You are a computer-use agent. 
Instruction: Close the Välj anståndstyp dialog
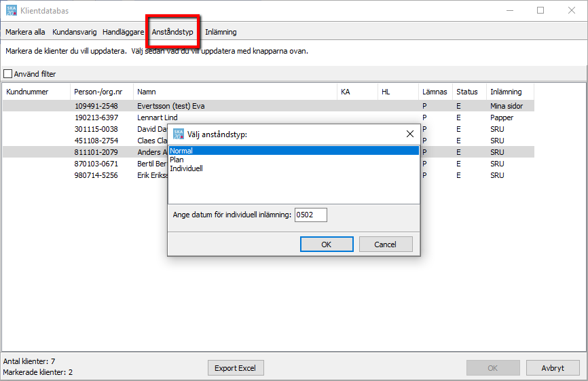click(410, 134)
